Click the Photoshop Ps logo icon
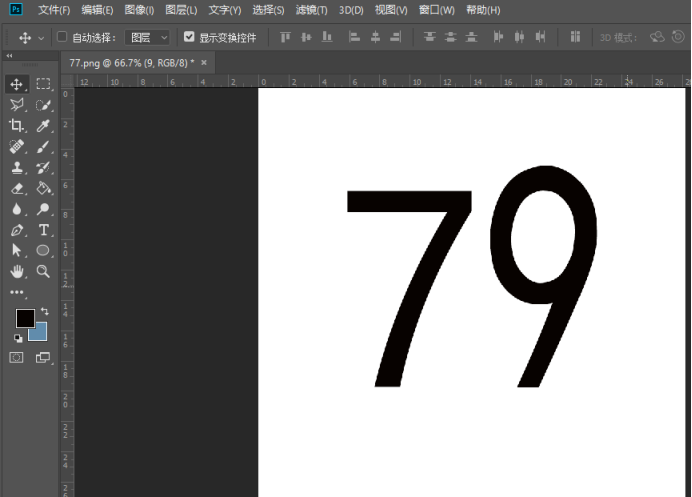 [x=16, y=9]
